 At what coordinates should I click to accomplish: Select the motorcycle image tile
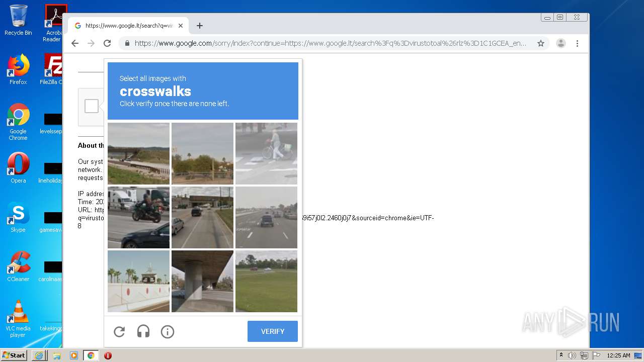(x=138, y=217)
